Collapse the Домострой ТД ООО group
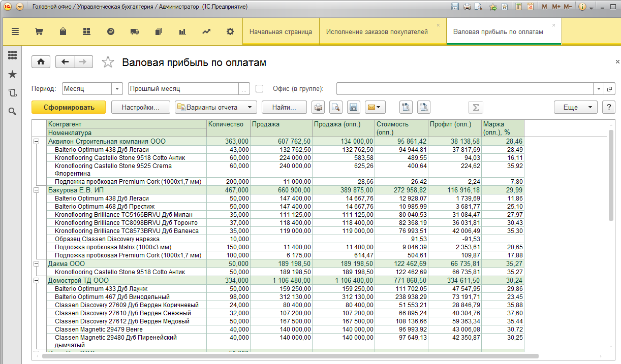 click(x=36, y=280)
